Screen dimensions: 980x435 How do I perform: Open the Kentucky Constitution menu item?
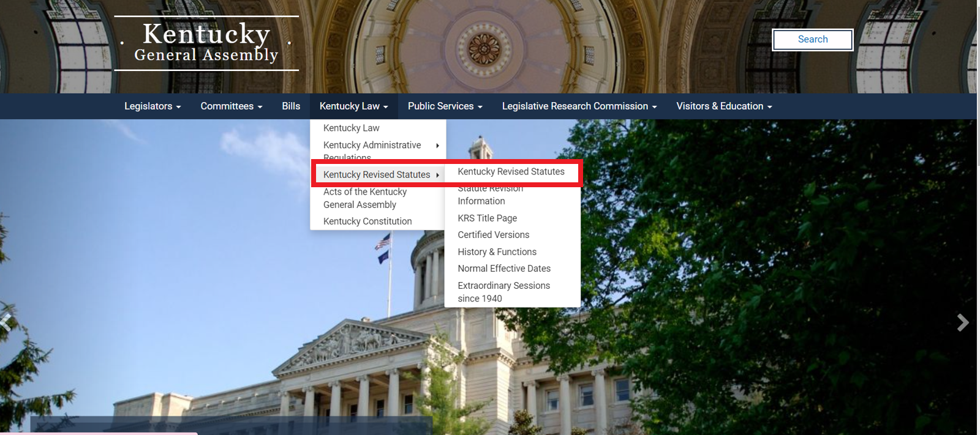[x=367, y=221]
